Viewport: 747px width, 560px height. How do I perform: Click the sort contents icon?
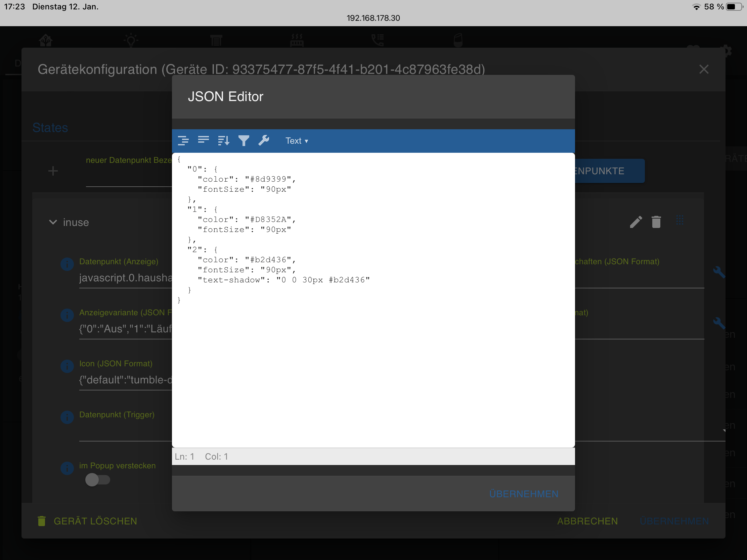[224, 140]
